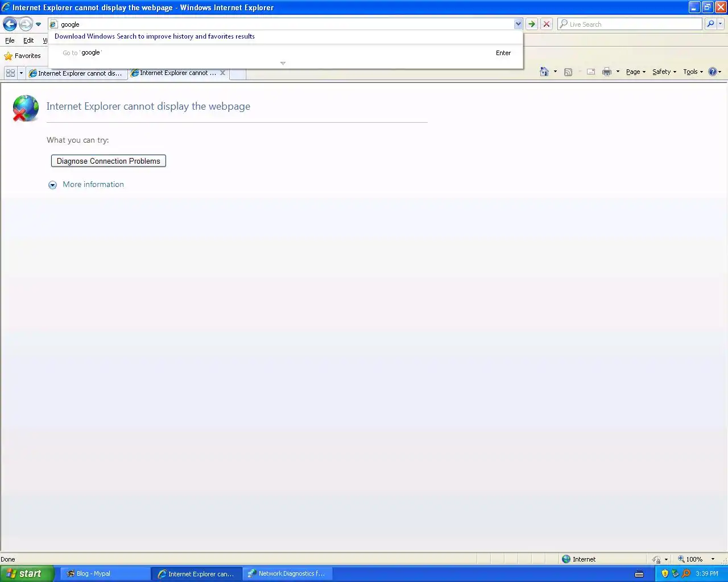This screenshot has height=582, width=728.
Task: Click the Safely Remove Hardware tray icon
Action: 675,573
